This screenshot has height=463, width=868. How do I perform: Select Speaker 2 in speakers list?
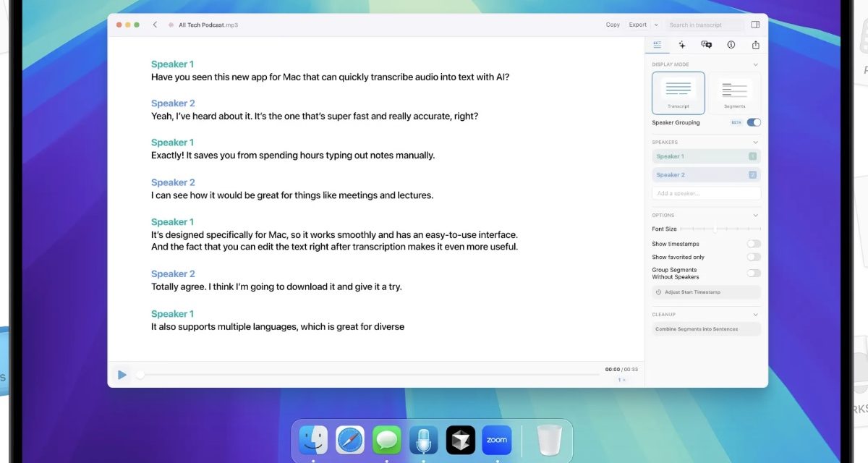coord(706,175)
